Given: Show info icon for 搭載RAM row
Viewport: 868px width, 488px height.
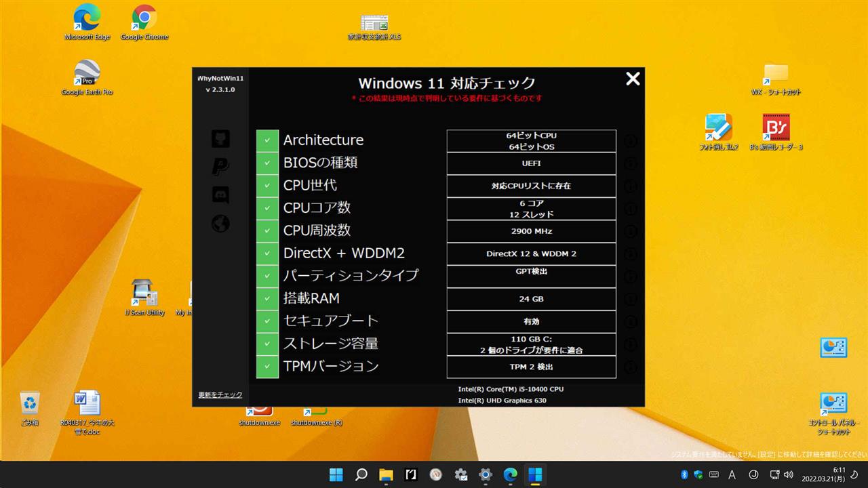Looking at the screenshot, I should 630,299.
